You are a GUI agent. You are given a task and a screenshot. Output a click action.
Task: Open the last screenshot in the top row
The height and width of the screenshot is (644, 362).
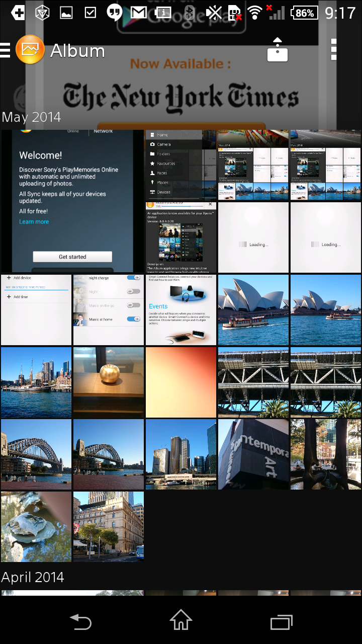coord(326,165)
